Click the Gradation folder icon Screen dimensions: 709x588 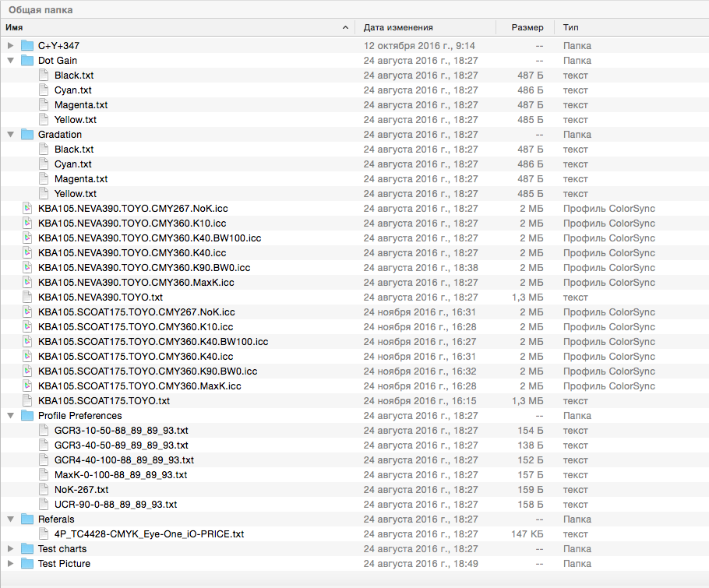click(27, 135)
